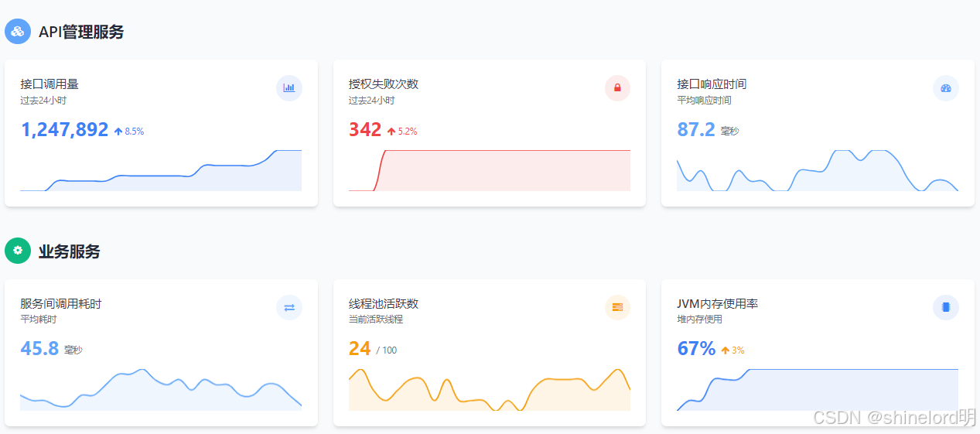This screenshot has width=980, height=434.
Task: Click the 45.8 call latency value
Action: point(39,348)
